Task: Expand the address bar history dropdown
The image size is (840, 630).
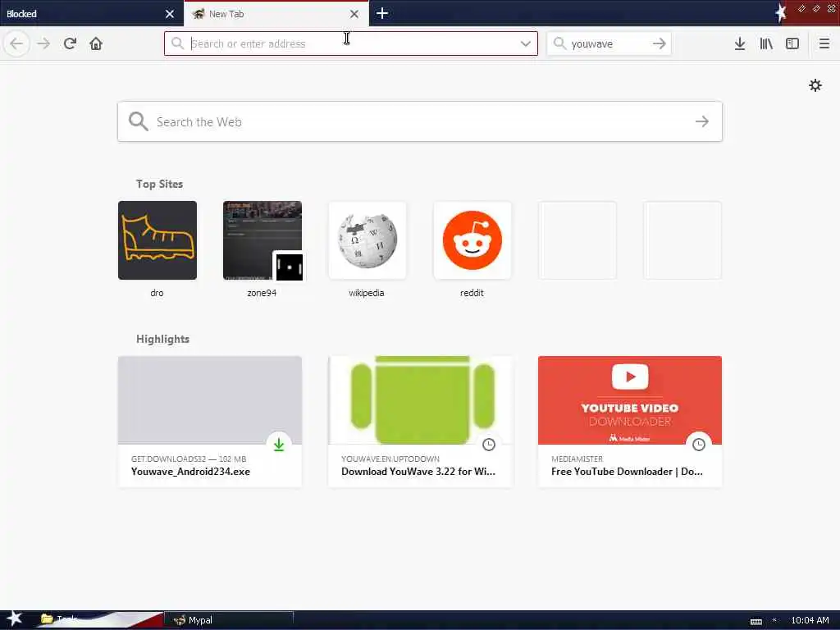Action: point(526,43)
